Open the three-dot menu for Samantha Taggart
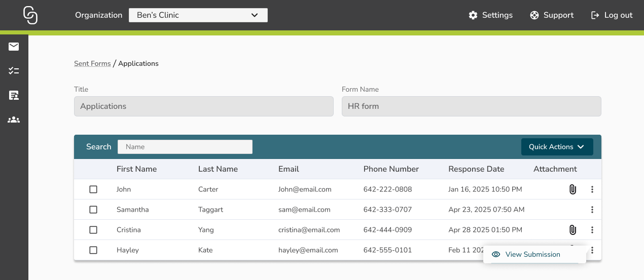Image resolution: width=644 pixels, height=280 pixels. pyautogui.click(x=592, y=210)
